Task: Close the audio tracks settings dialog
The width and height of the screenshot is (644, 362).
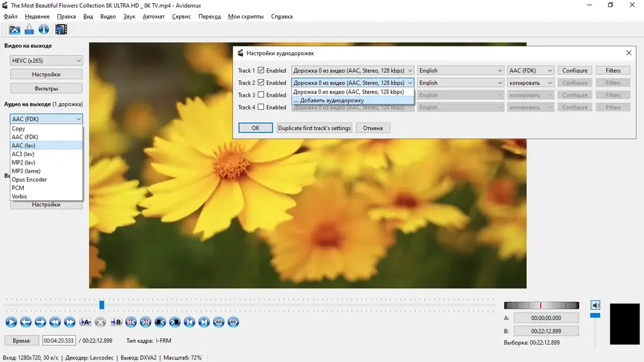Action: point(629,53)
